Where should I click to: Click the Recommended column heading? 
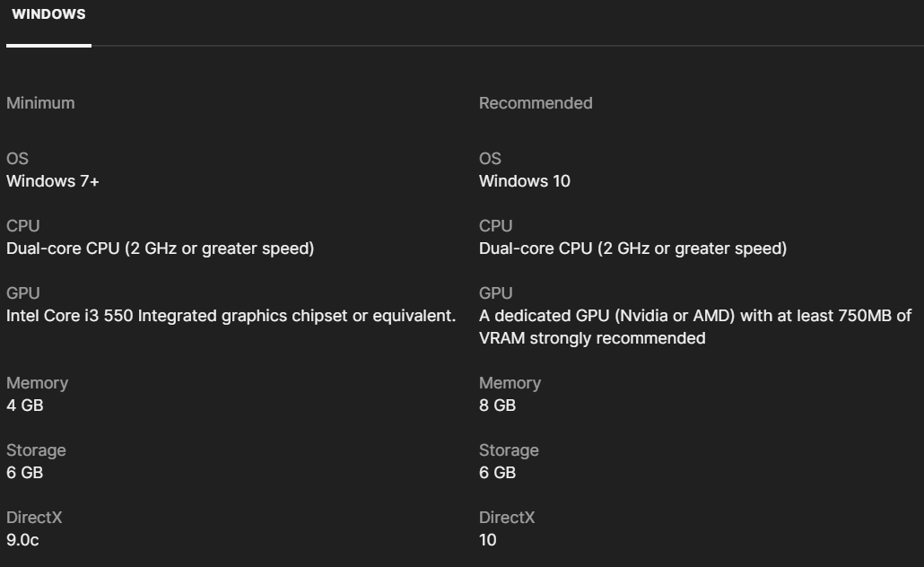click(536, 103)
